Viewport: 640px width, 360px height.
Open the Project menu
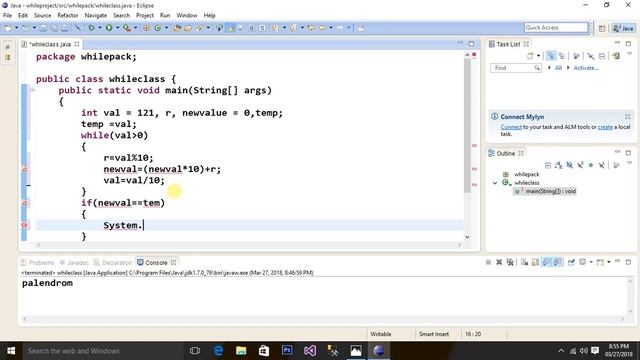point(144,15)
